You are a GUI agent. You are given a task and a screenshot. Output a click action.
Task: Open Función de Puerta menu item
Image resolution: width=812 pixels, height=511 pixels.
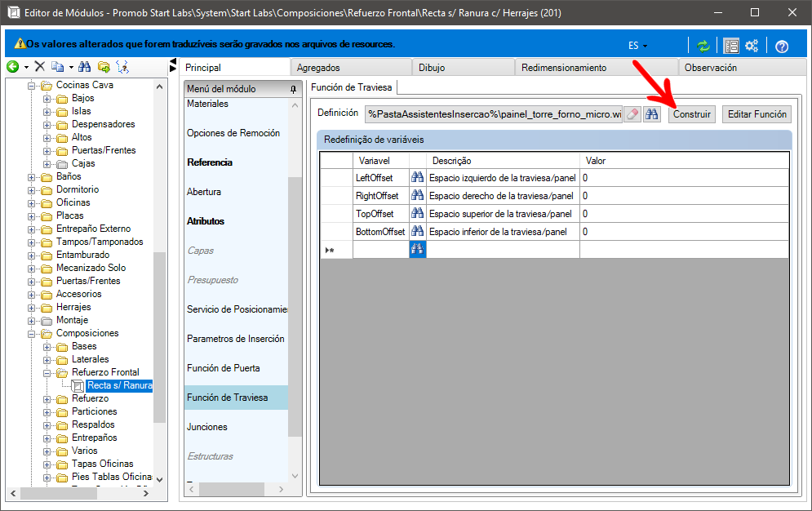(x=223, y=368)
